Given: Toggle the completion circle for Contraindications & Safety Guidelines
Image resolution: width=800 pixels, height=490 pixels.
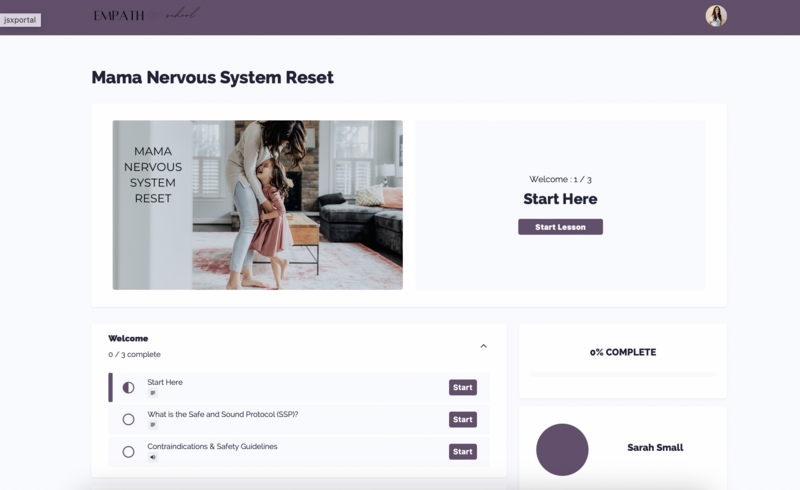Looking at the screenshot, I should [128, 452].
